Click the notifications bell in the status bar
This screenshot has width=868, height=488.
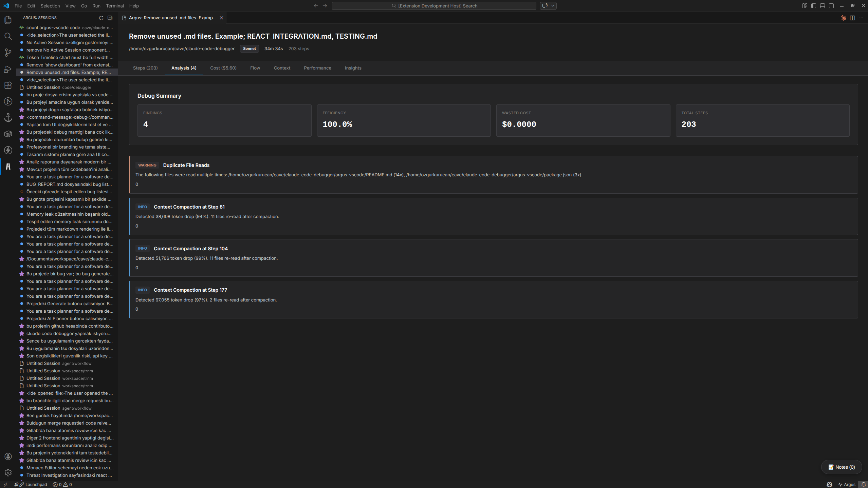(863, 484)
